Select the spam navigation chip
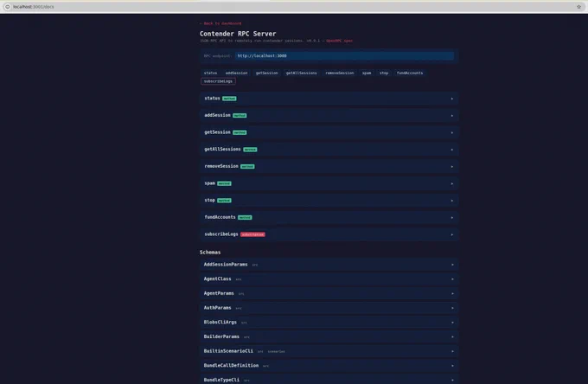588x384 pixels. [x=367, y=73]
